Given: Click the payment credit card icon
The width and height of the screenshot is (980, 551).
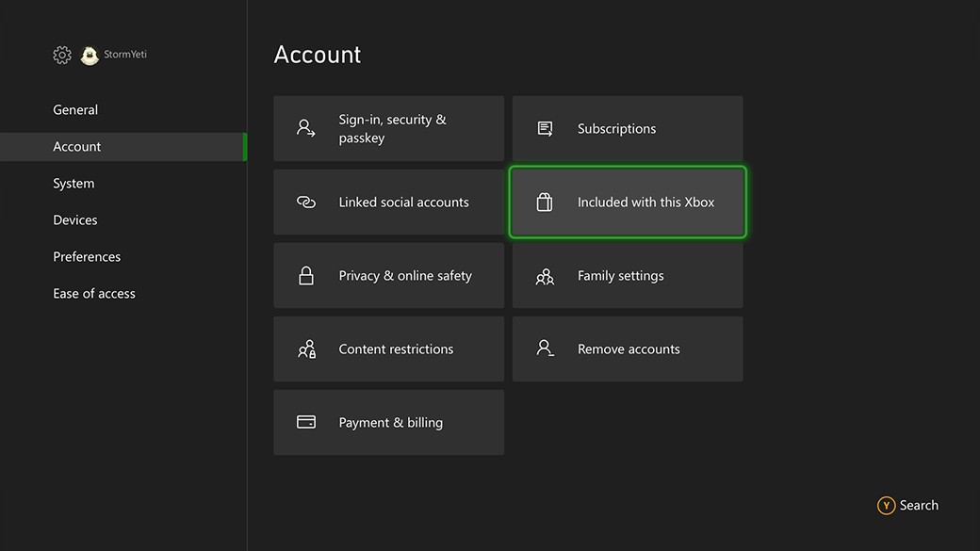Looking at the screenshot, I should (x=306, y=422).
